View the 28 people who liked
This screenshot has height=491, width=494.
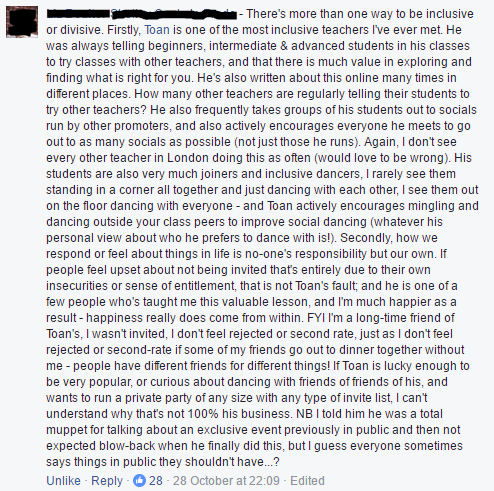(x=156, y=481)
